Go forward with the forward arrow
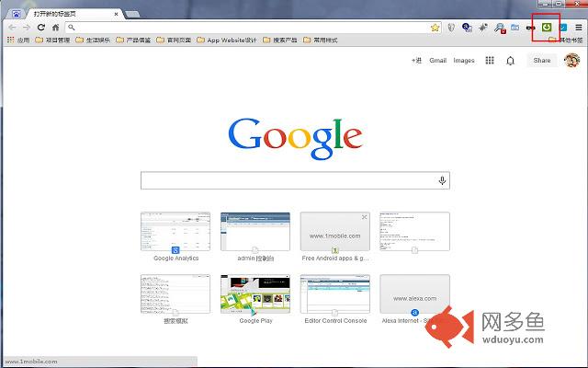The height and width of the screenshot is (368, 588). click(27, 28)
